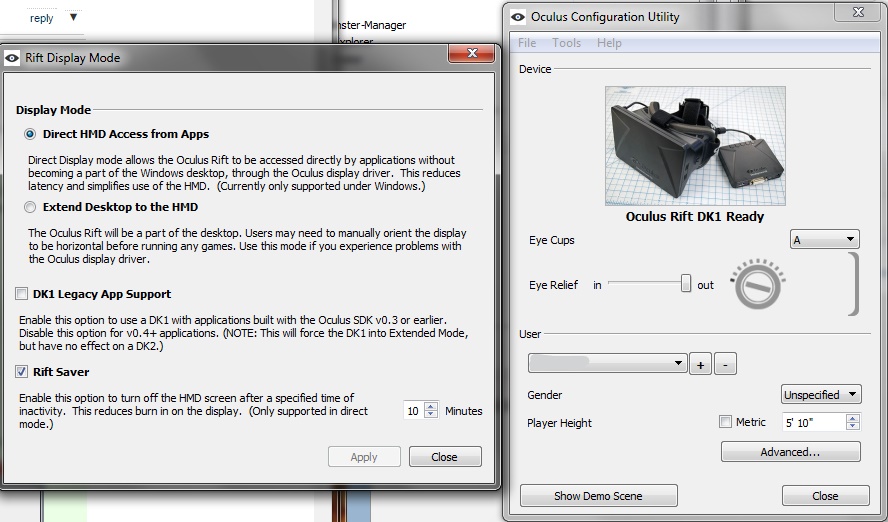Add a new user with plus button
Screen dimensions: 888x522
pos(701,365)
